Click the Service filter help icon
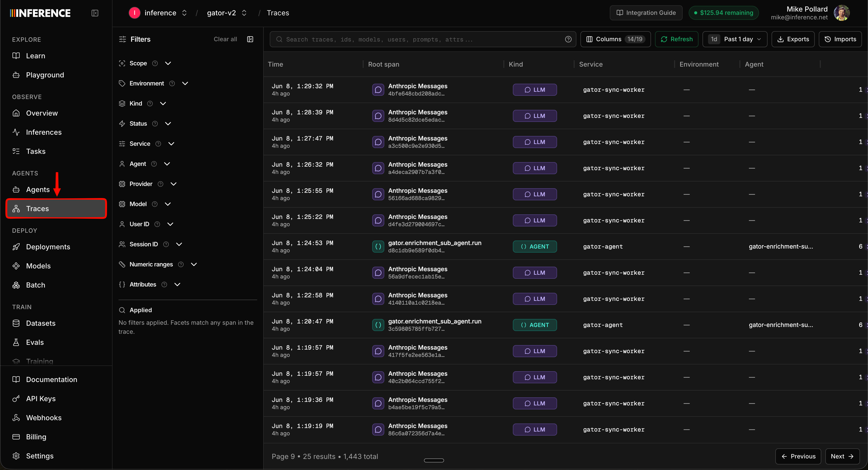Screen dimensions: 868x470 (158, 144)
